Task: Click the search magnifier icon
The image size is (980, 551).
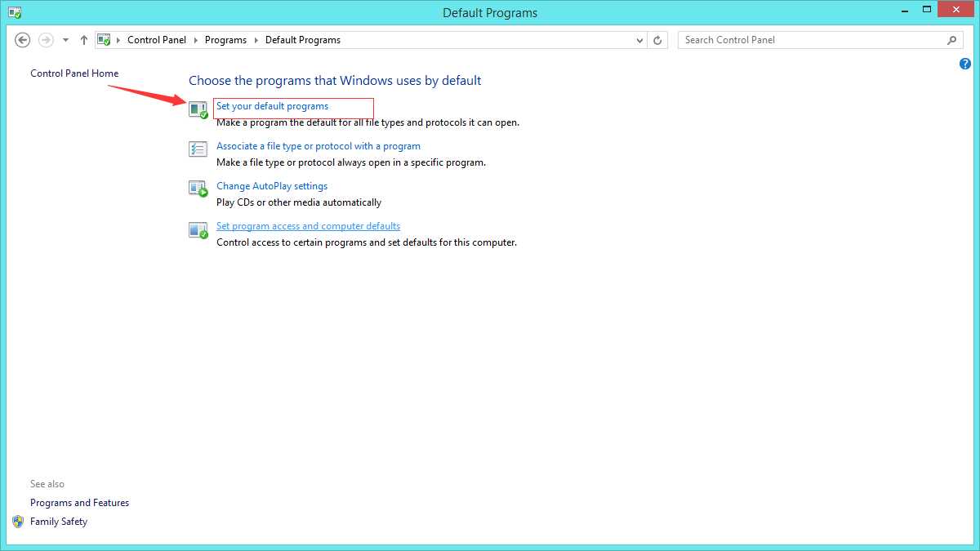Action: click(952, 39)
